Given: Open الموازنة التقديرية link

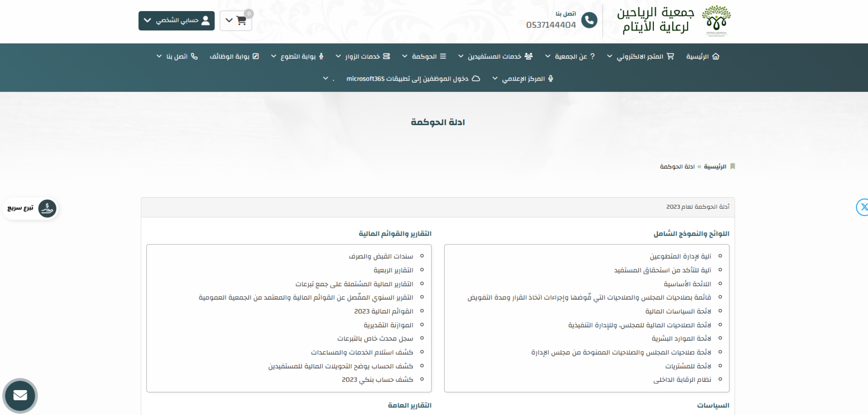Looking at the screenshot, I should coord(389,325).
